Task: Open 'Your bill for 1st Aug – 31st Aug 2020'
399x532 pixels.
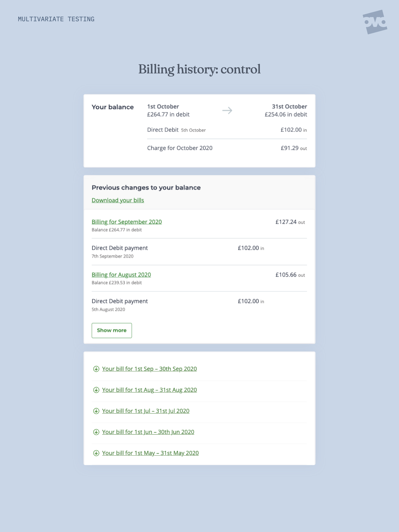Action: pos(149,390)
